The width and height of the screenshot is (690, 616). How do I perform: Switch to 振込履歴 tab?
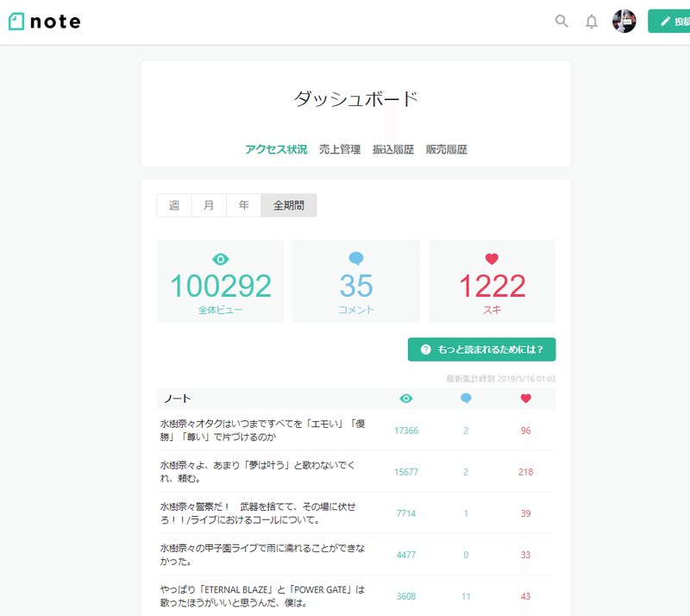[393, 149]
